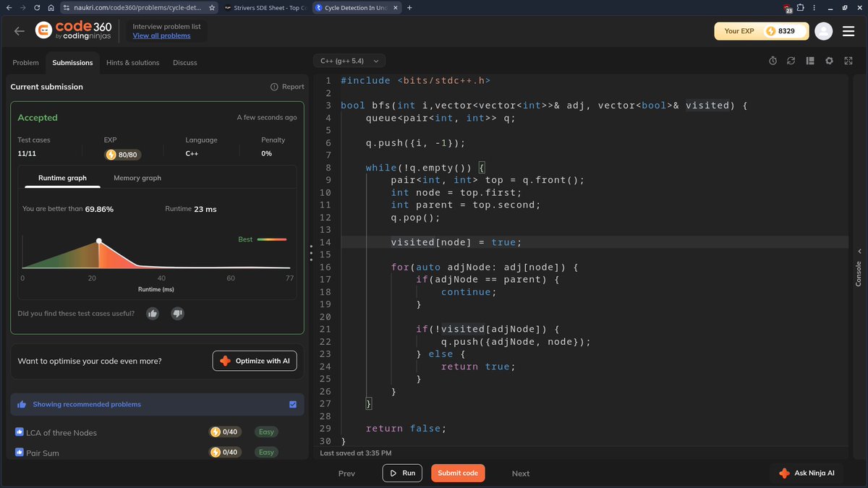Click the LCA of three Nodes thumbs icon

tap(20, 432)
